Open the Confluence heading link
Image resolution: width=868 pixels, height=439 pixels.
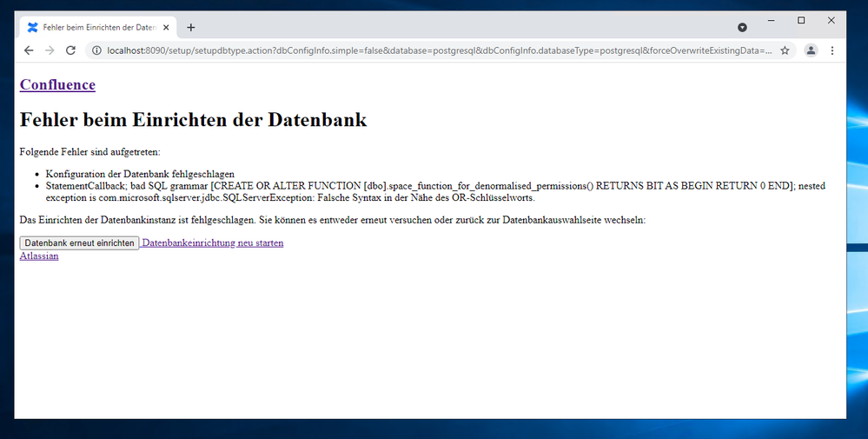pyautogui.click(x=57, y=84)
